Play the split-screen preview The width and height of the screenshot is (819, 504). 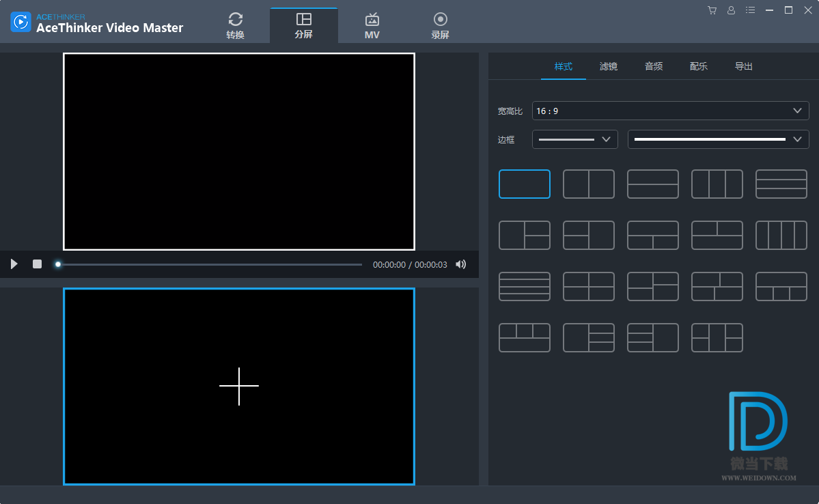tap(14, 264)
